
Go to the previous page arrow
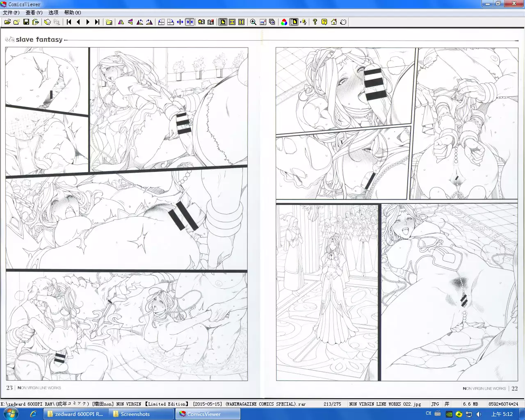point(78,22)
